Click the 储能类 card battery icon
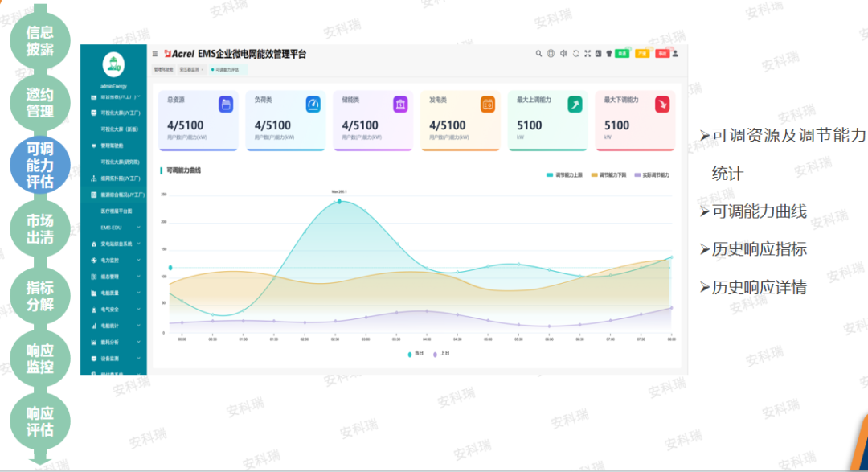Screen dimensions: 868x472 [400, 105]
